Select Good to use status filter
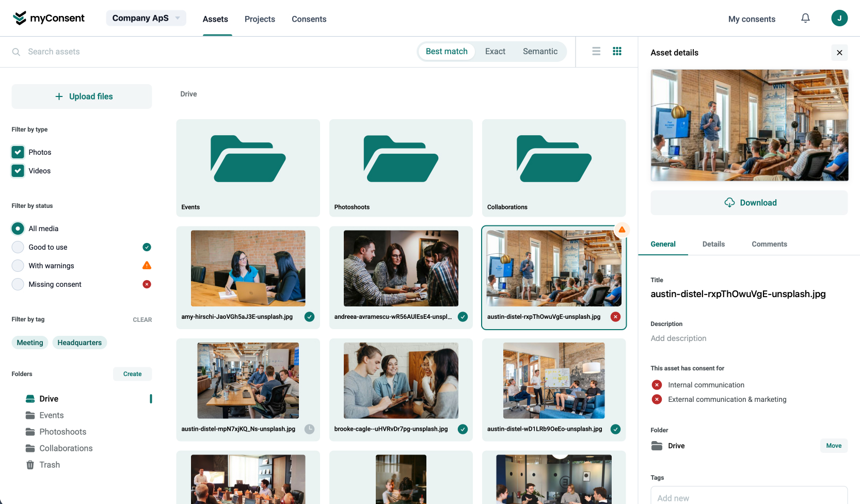 point(18,247)
